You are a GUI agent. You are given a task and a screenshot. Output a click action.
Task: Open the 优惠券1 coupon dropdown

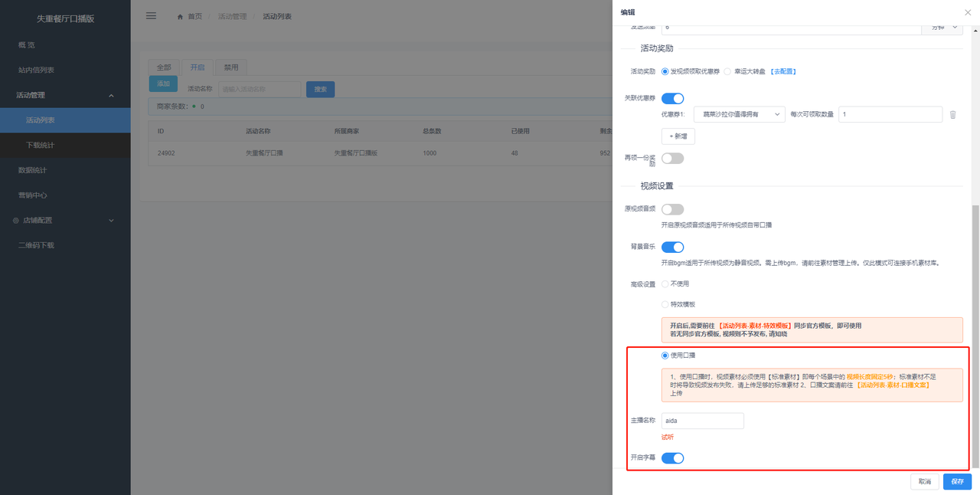(x=739, y=115)
